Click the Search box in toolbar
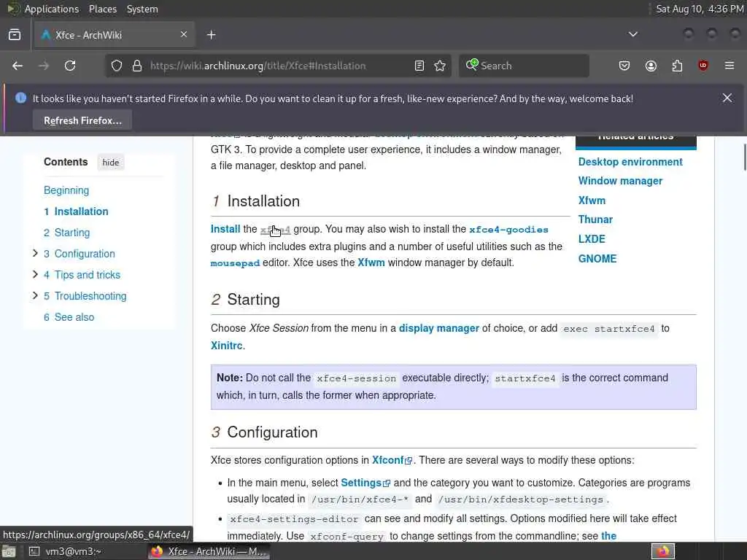The image size is (747, 560). point(524,66)
